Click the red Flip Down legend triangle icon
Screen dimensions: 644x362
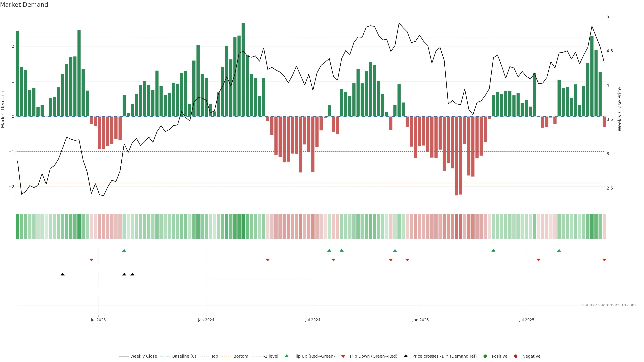[343, 356]
